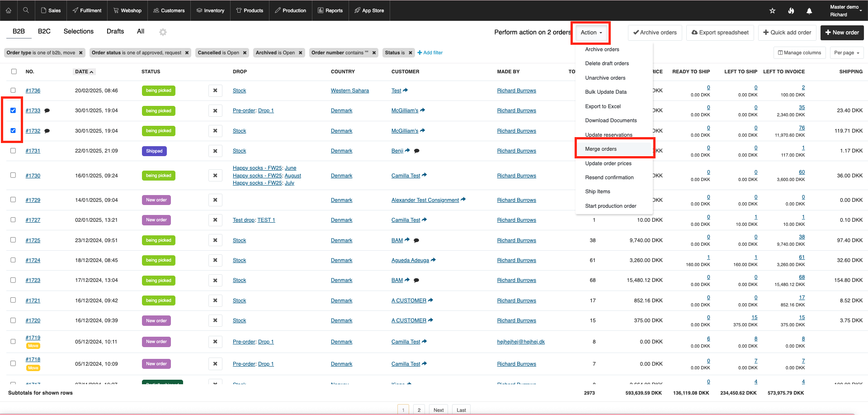The height and width of the screenshot is (415, 868).
Task: Collapse the Action dropdown
Action: point(591,33)
